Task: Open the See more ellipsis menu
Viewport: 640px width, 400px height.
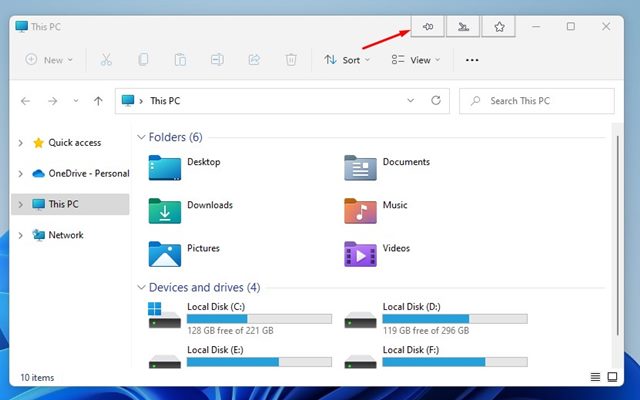Action: coord(472,60)
